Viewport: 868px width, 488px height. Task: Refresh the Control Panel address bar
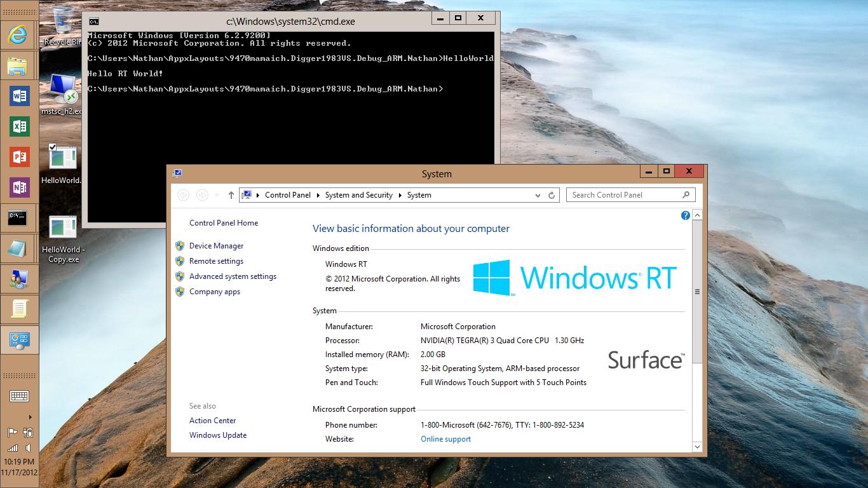[552, 195]
